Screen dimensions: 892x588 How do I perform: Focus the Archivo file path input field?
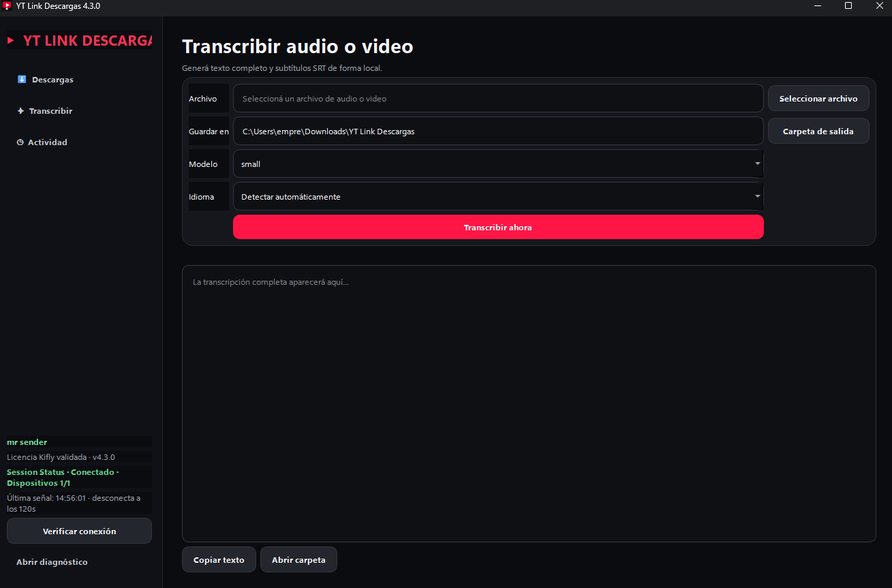tap(498, 99)
